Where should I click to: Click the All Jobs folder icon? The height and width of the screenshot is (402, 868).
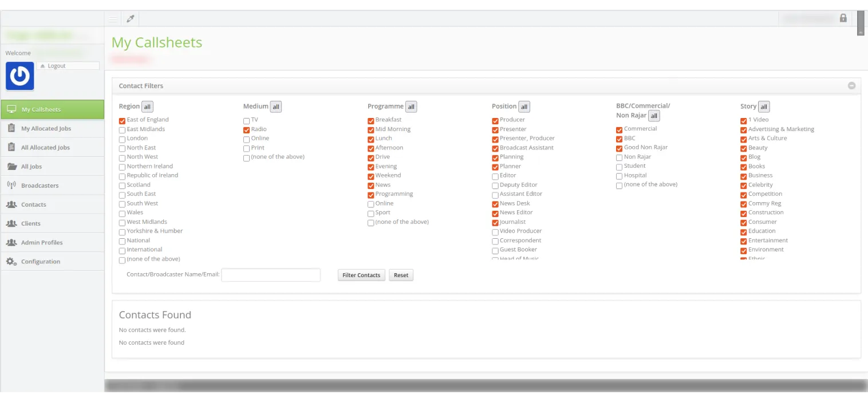point(11,166)
